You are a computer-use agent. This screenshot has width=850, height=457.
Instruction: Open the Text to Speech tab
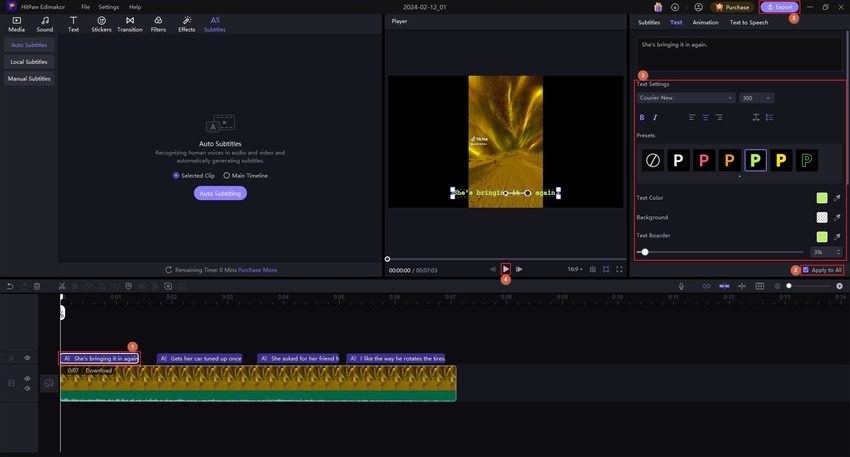tap(749, 22)
